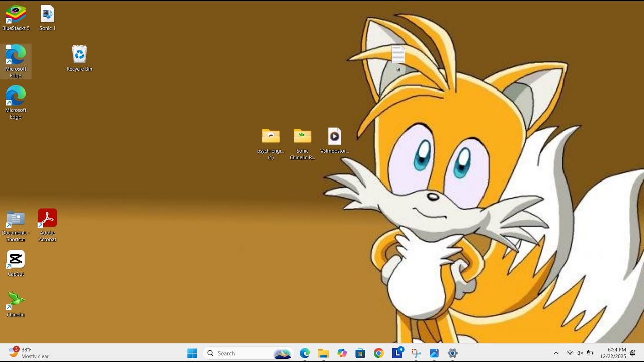Select the Adobe Acrobat desktop icon
Viewport: 644px width, 362px height.
pyautogui.click(x=47, y=226)
